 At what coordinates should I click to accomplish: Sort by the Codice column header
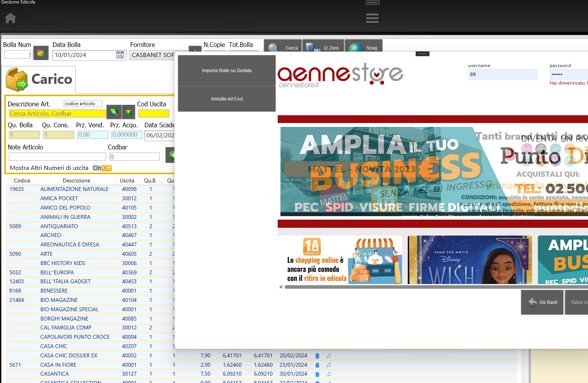[x=22, y=180]
